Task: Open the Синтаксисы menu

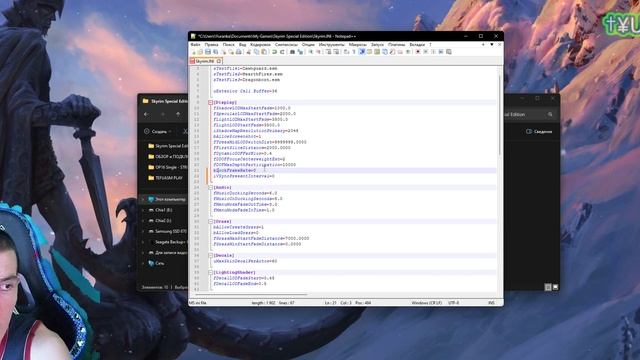Action: 287,44
